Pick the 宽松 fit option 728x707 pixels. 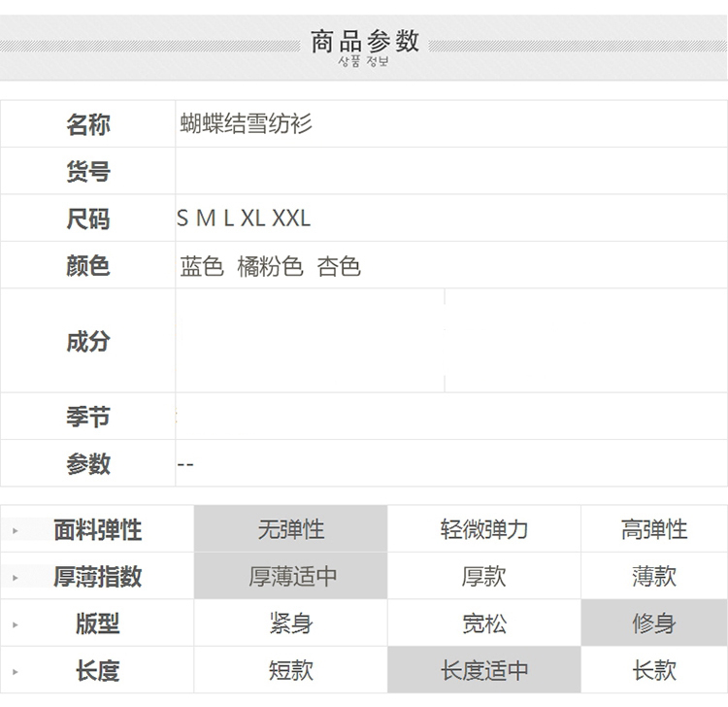483,623
